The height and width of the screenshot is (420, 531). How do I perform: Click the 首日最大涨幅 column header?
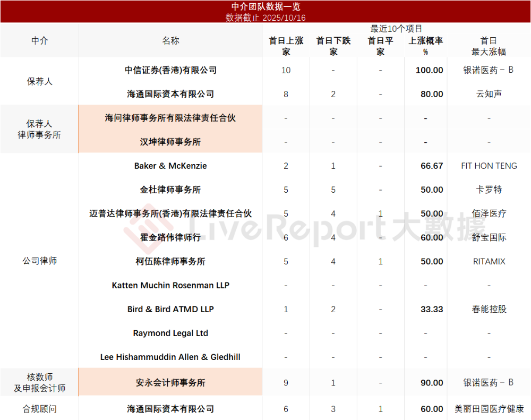[489, 46]
